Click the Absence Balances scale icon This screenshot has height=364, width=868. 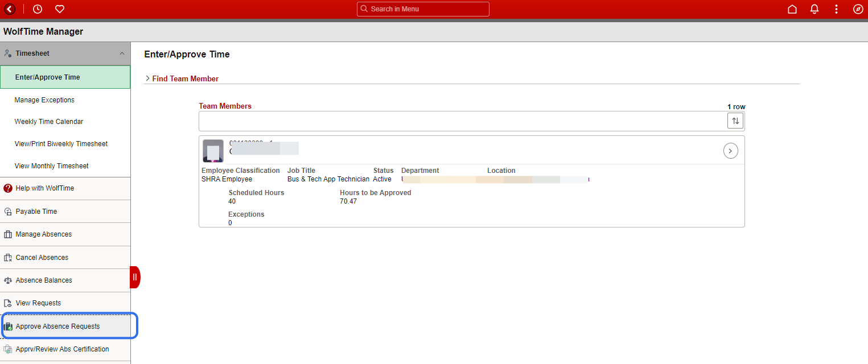[8, 280]
